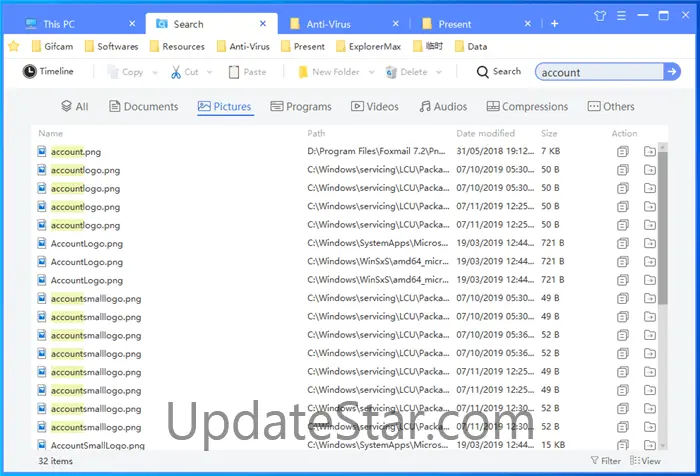Click the Paste clipboard button
Image resolution: width=700 pixels, height=476 pixels.
pos(247,72)
